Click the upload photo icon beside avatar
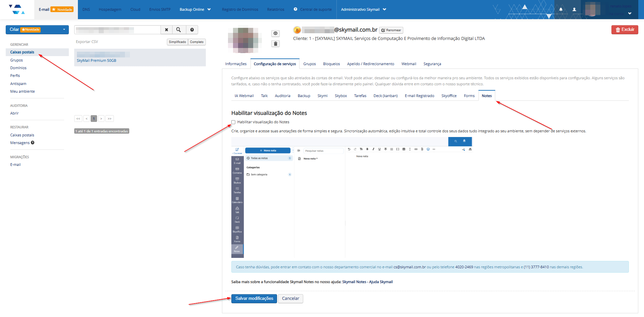The width and height of the screenshot is (644, 317). point(275,34)
